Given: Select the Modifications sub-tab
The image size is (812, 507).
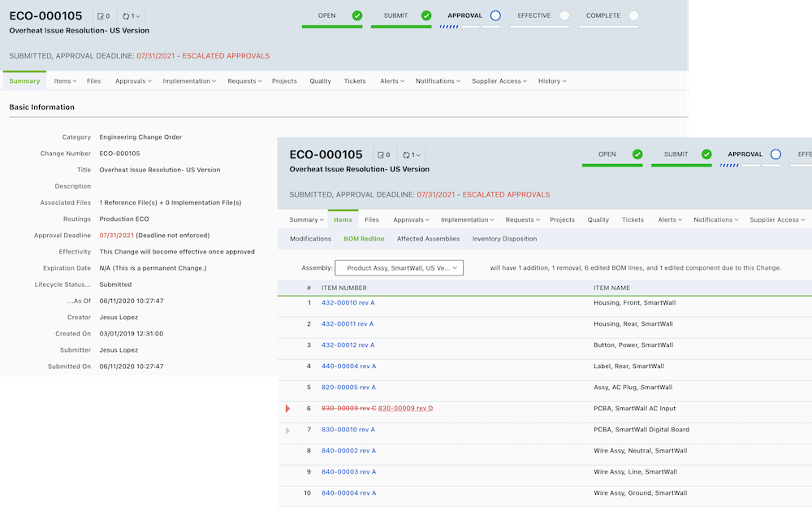Looking at the screenshot, I should click(310, 239).
